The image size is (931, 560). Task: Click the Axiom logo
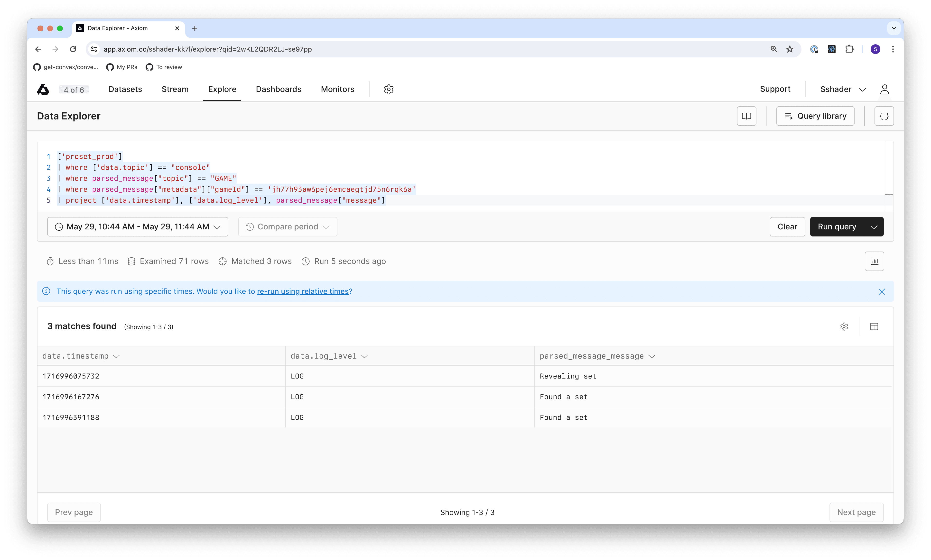tap(43, 89)
